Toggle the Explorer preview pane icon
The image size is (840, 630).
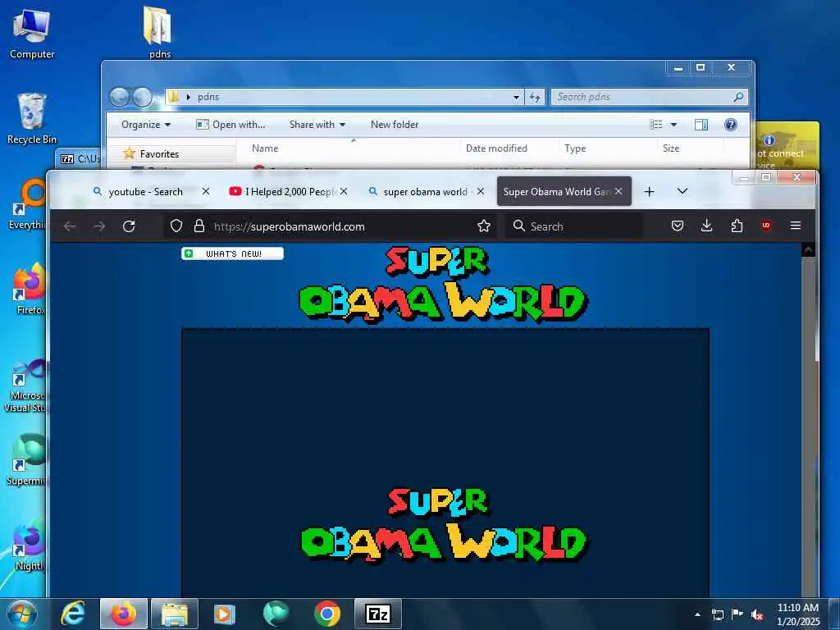coord(701,125)
